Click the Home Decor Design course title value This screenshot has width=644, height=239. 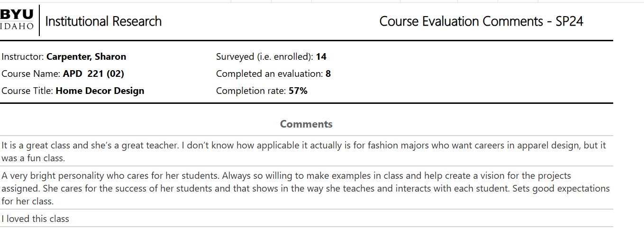coord(100,91)
